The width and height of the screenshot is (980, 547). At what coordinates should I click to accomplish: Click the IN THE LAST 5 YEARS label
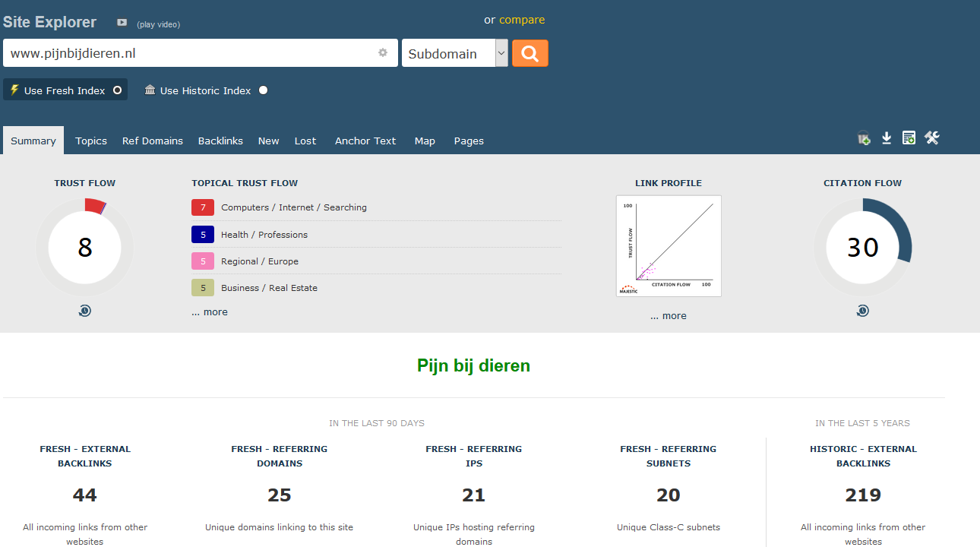click(x=862, y=423)
